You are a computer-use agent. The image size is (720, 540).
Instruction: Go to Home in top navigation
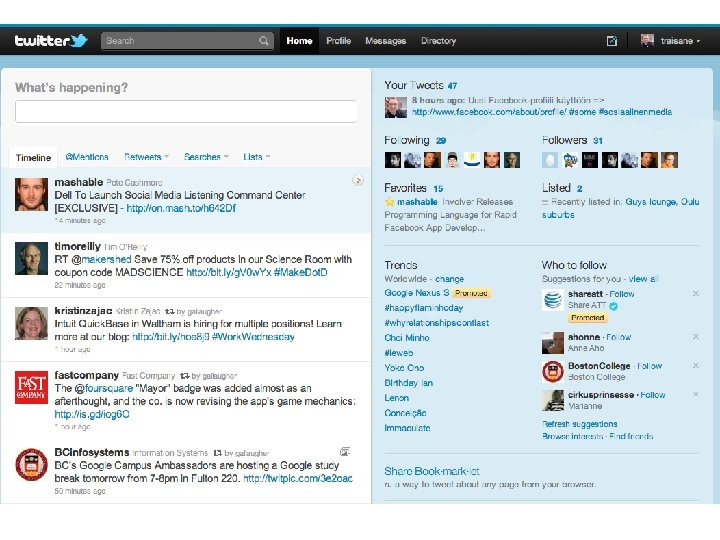point(299,41)
